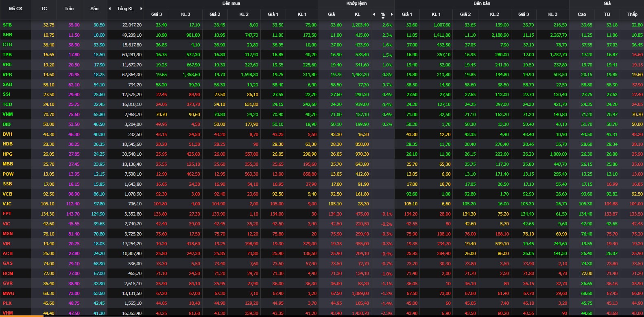Click KL 3 header under Bên bán
Image resolution: width=644 pixels, height=317 pixels.
553,14
